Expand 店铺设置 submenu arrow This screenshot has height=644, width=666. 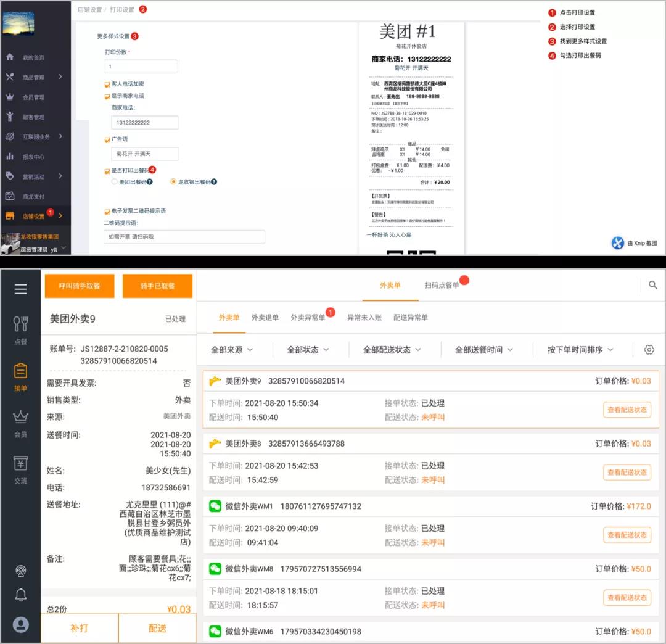tap(60, 216)
